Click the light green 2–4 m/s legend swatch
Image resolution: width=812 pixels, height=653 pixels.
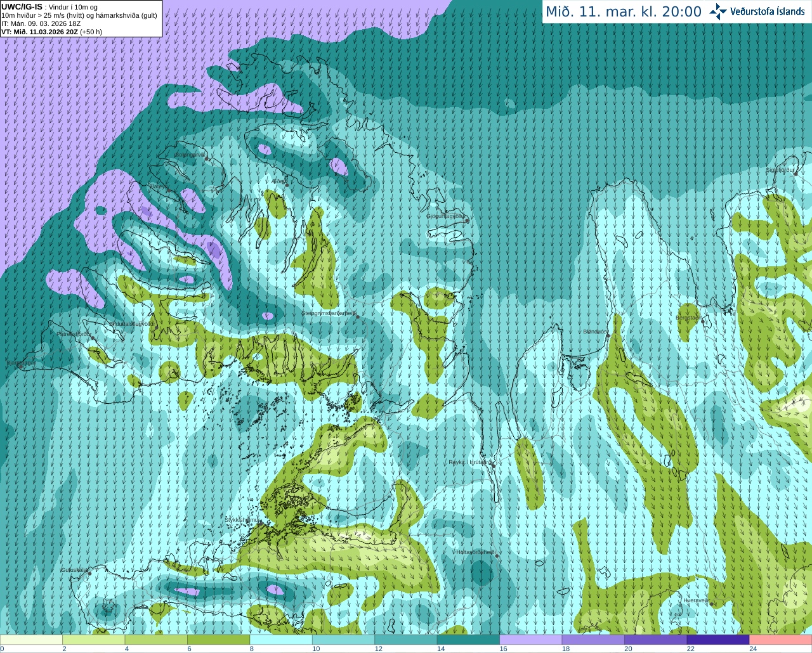click(93, 640)
